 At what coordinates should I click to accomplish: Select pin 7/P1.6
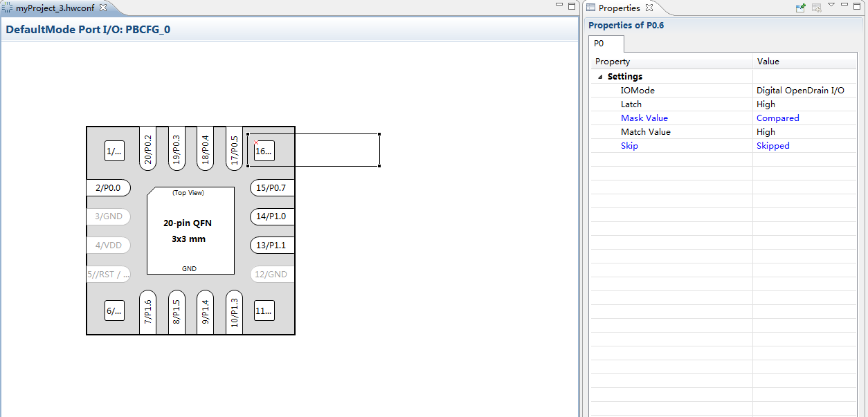[x=147, y=313]
